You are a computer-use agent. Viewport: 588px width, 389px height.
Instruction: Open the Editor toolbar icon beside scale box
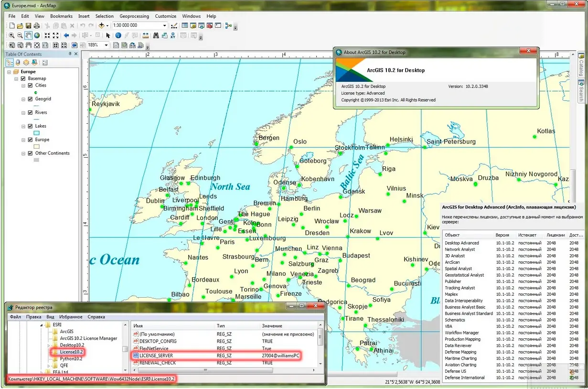[174, 25]
